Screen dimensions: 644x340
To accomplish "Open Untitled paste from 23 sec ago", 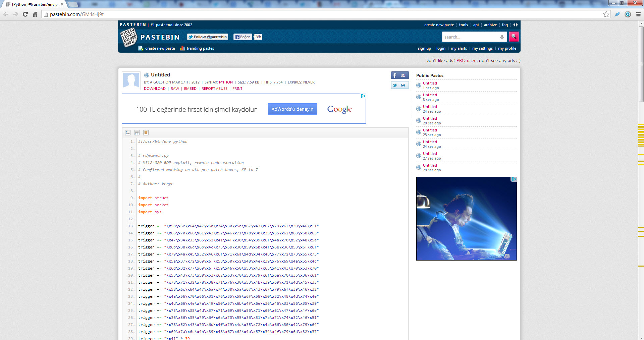I will pos(430,130).
